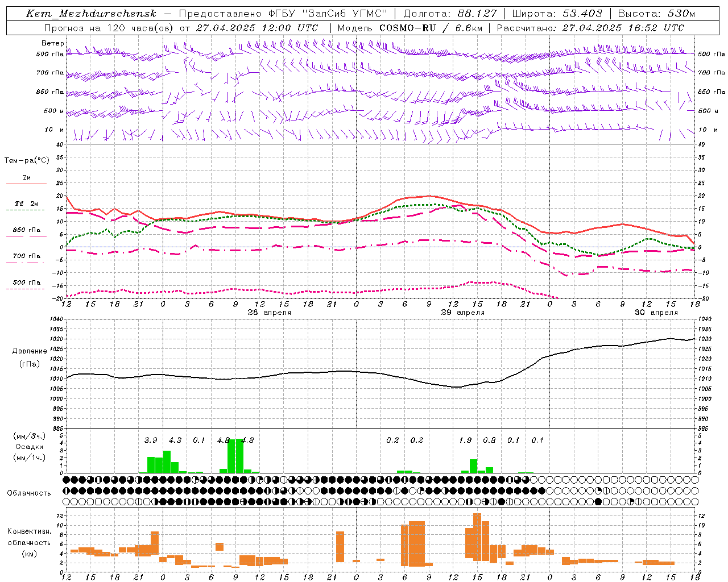Image resolution: width=728 pixels, height=582 pixels.
Task: Click the 'Облачность' cloud cover label
Action: click(x=29, y=493)
